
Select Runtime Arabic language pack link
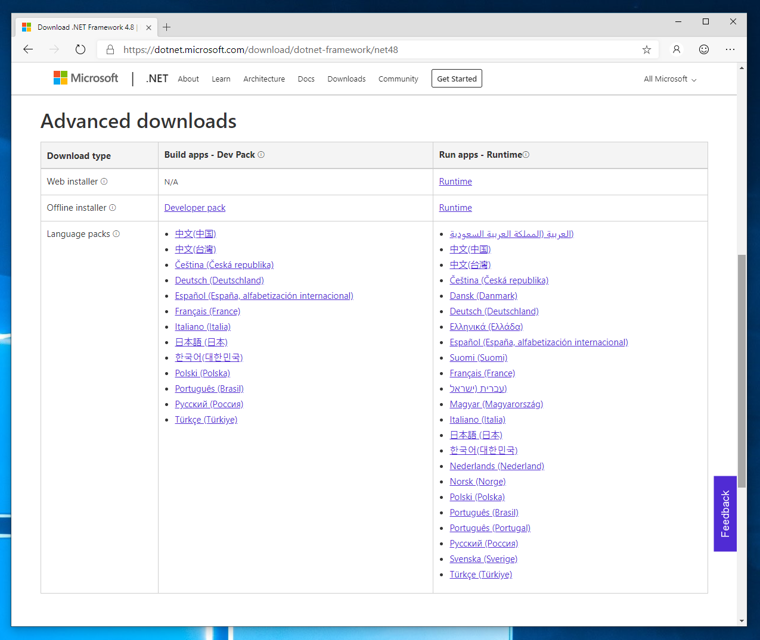(511, 234)
